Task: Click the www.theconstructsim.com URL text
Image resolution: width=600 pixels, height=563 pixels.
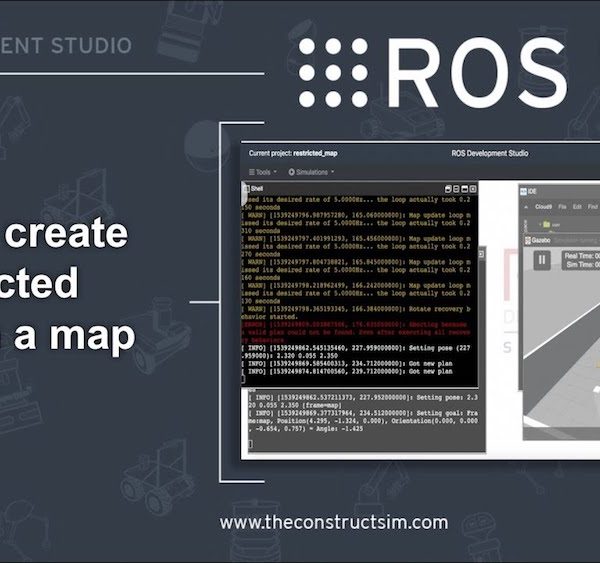Action: pyautogui.click(x=334, y=523)
